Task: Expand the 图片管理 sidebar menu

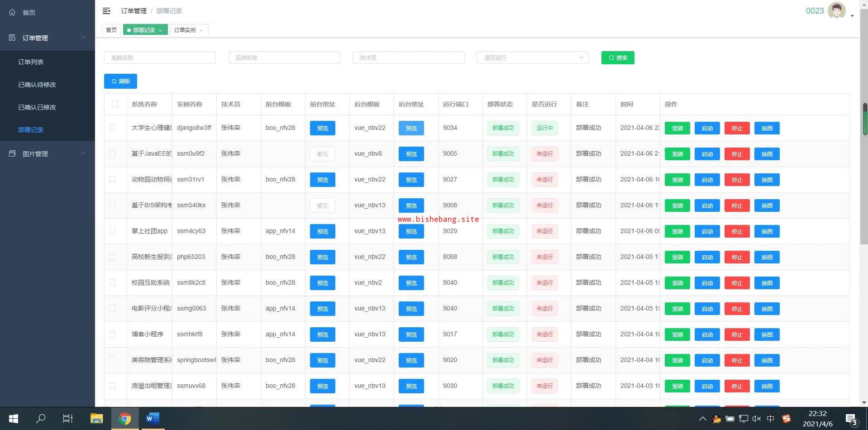Action: (x=48, y=154)
